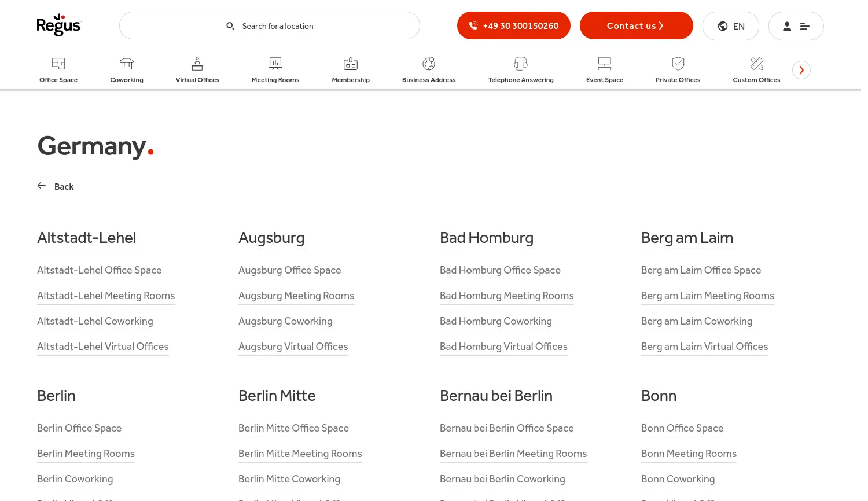Click the globe icon next to EN

pyautogui.click(x=723, y=26)
